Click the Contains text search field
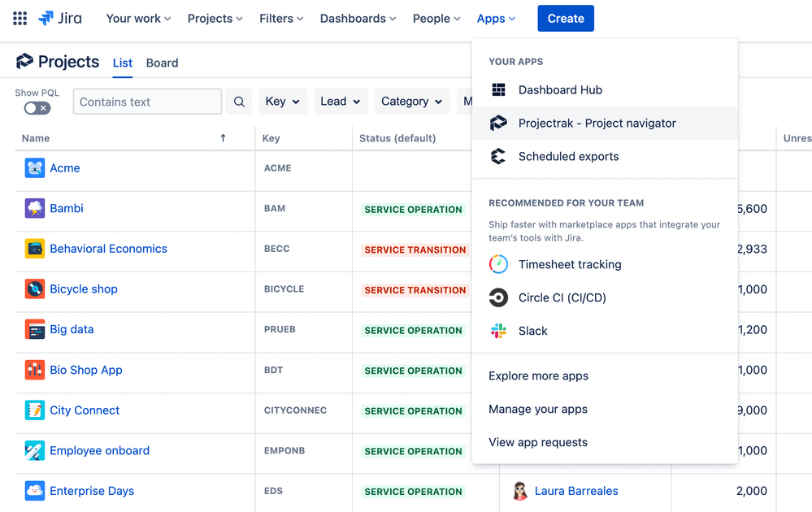Viewport: 812px width, 512px height. tap(148, 102)
